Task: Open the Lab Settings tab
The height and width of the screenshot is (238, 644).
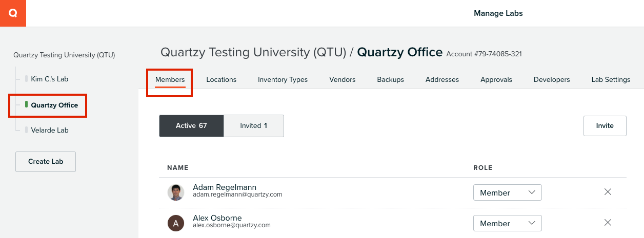Action: coord(611,79)
